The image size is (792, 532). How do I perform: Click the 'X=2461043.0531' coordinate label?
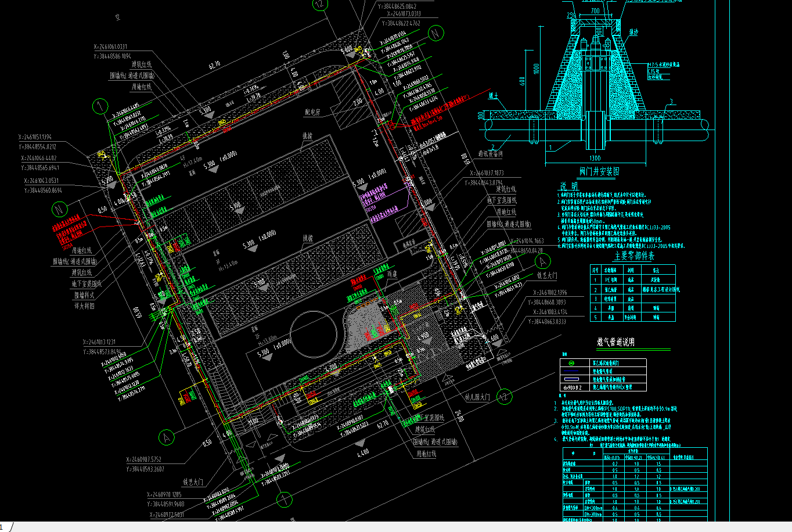point(41,181)
